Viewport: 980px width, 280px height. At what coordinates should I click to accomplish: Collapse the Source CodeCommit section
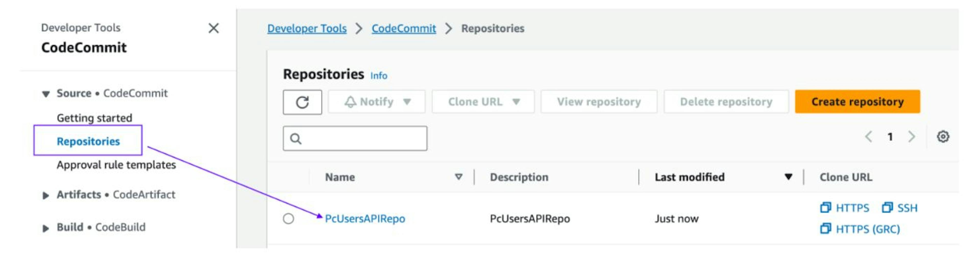click(46, 94)
